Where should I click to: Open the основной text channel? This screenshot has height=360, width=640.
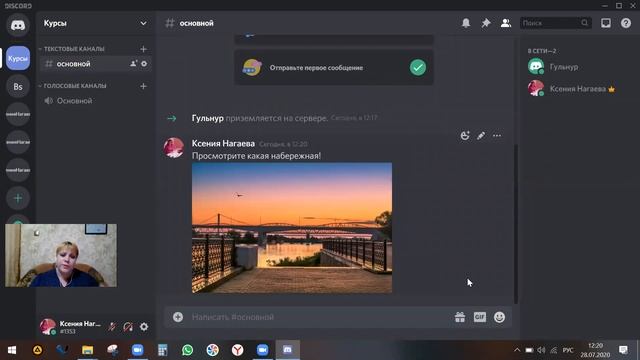coord(96,64)
